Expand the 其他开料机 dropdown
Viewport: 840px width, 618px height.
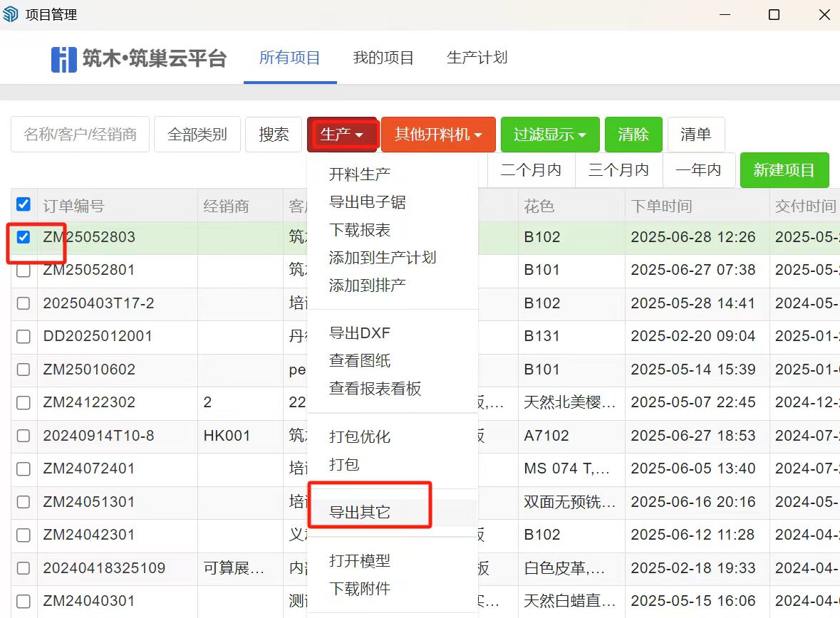tap(438, 135)
